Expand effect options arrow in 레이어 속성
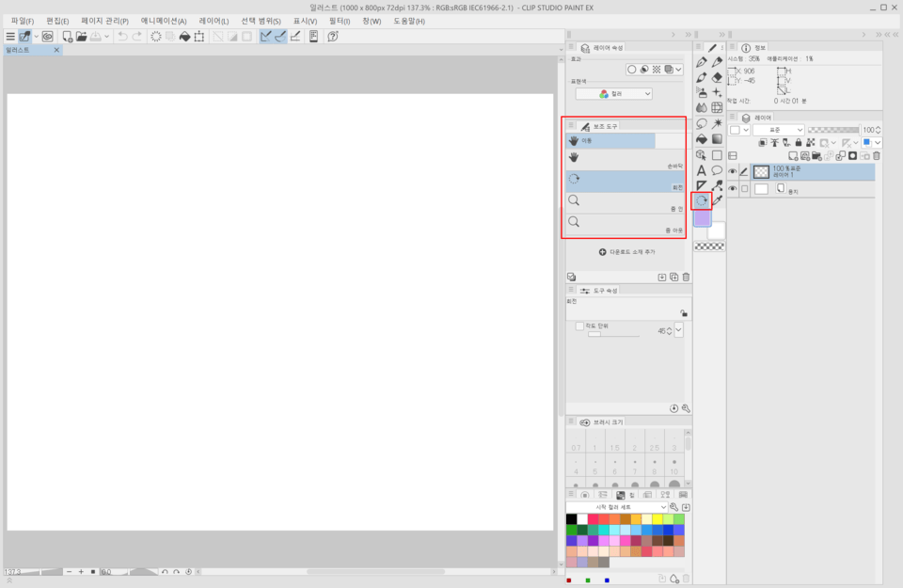903x588 pixels. 679,69
